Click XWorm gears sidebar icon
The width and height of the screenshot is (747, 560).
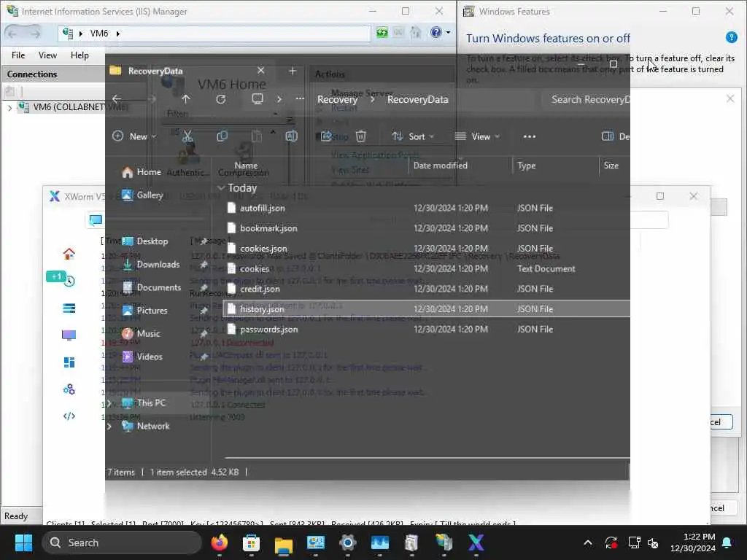(x=69, y=389)
